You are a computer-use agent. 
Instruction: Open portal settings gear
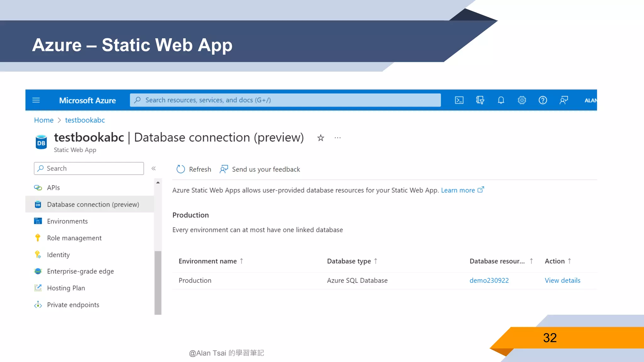(x=522, y=100)
